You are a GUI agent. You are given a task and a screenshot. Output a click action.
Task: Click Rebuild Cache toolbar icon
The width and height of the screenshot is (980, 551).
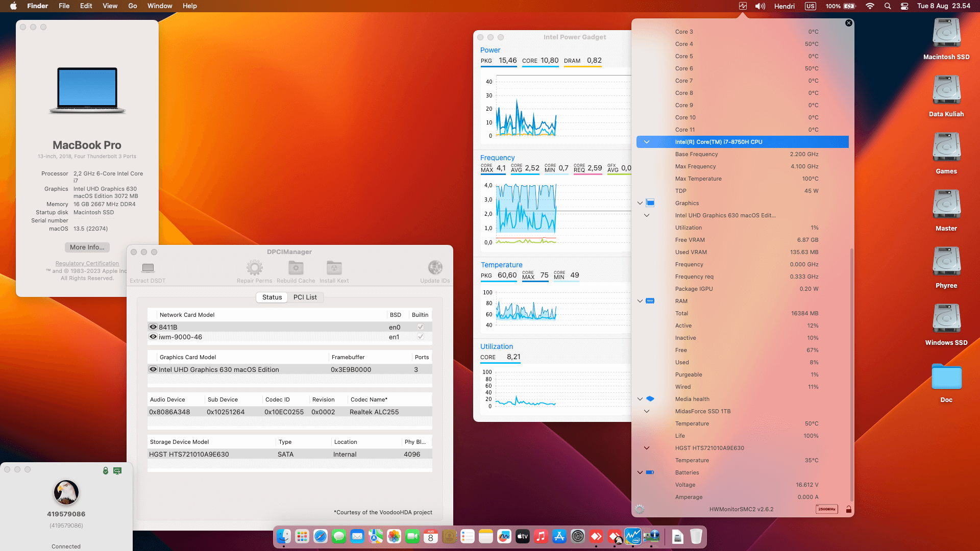point(296,267)
